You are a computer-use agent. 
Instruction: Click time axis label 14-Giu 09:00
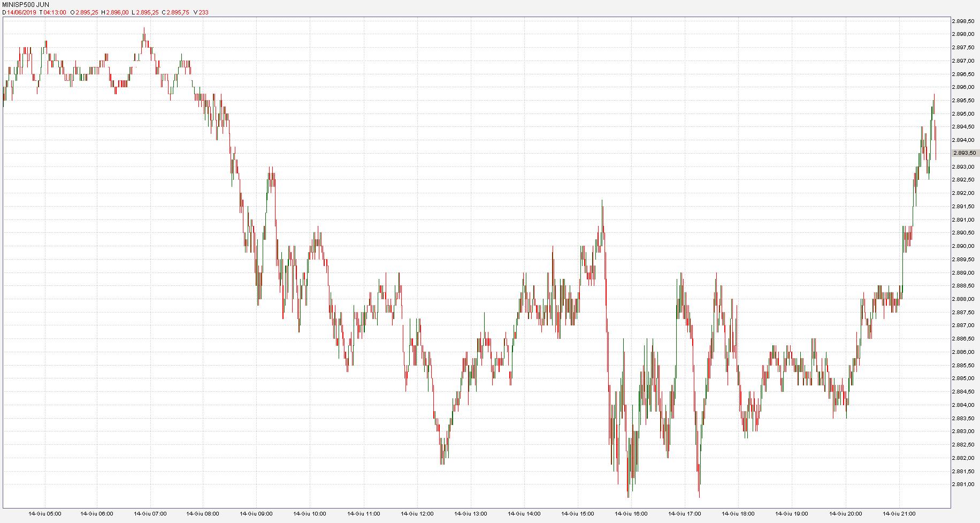point(256,514)
